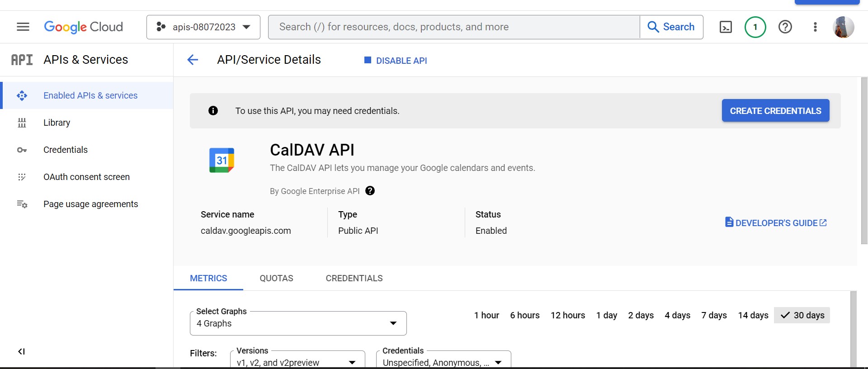Click the Public API type value
This screenshot has width=868, height=369.
(358, 231)
